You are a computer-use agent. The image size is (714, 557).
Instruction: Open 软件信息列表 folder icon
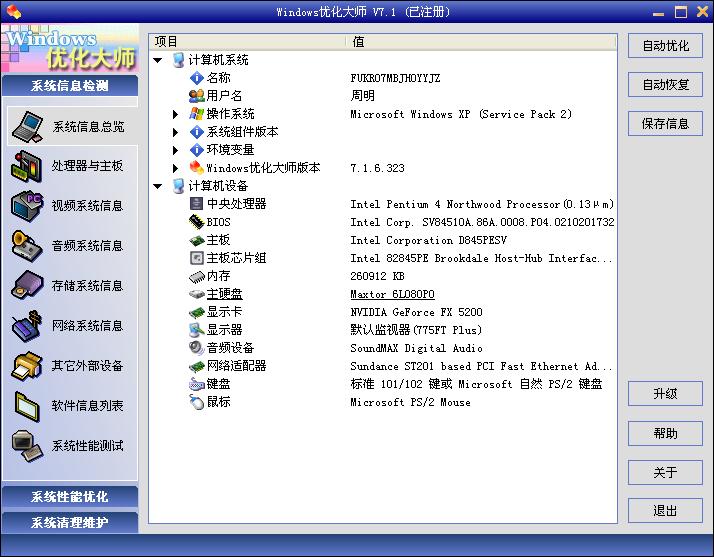tap(27, 405)
